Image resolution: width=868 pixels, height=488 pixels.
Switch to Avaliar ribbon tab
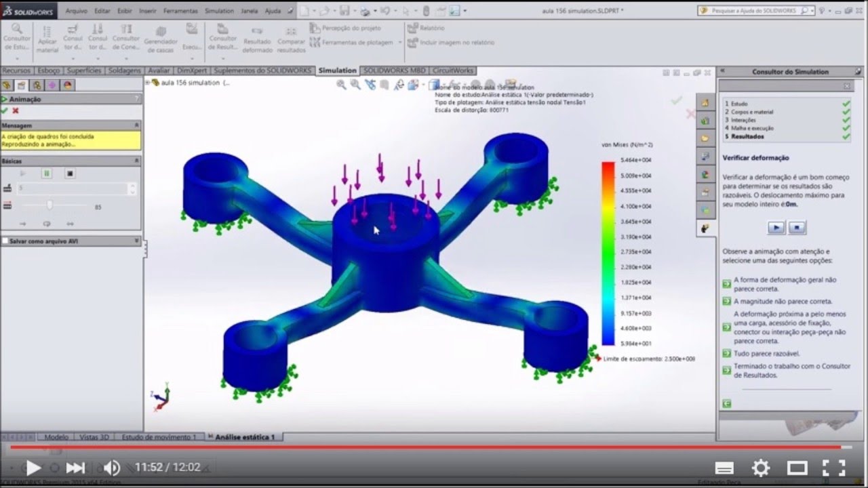click(x=159, y=70)
